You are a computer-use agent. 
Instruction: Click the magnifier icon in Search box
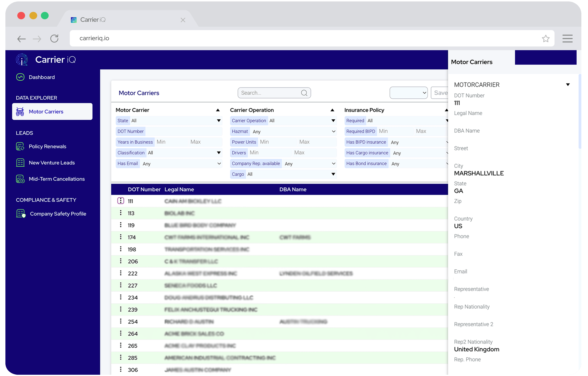click(304, 93)
